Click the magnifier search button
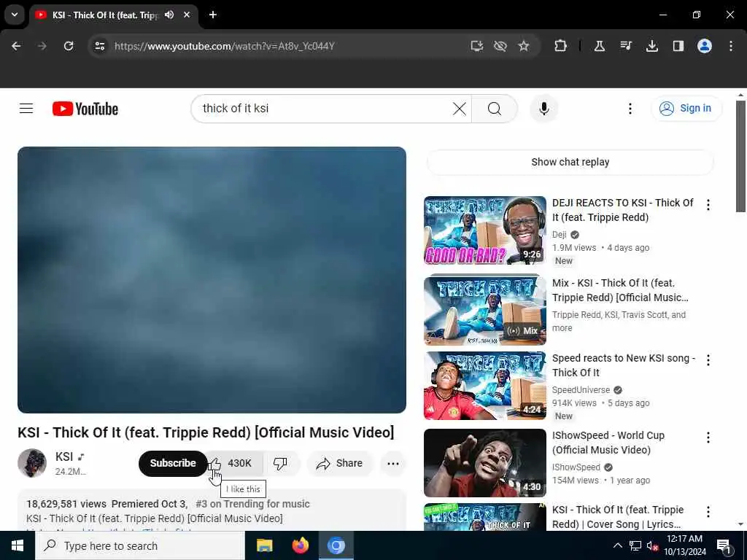 coord(495,109)
